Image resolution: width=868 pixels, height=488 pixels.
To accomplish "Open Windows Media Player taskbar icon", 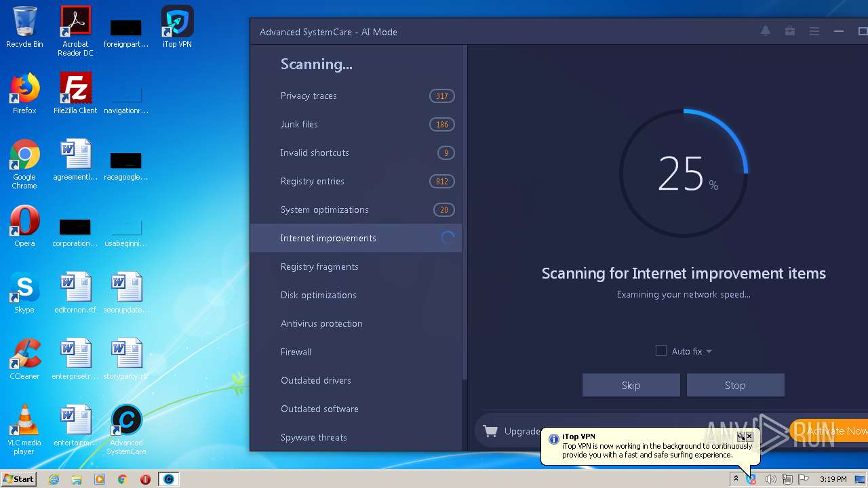I will [x=100, y=479].
